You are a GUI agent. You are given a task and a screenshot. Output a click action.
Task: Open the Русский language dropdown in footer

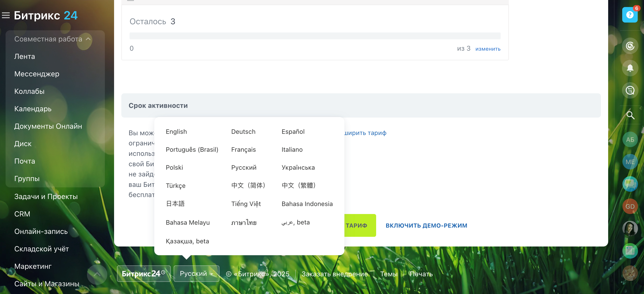[x=196, y=273]
